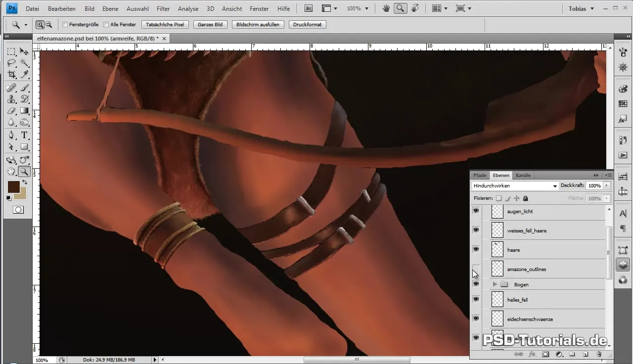The image size is (633, 364).
Task: Open the Paragraph panel icon in dock
Action: point(623,228)
